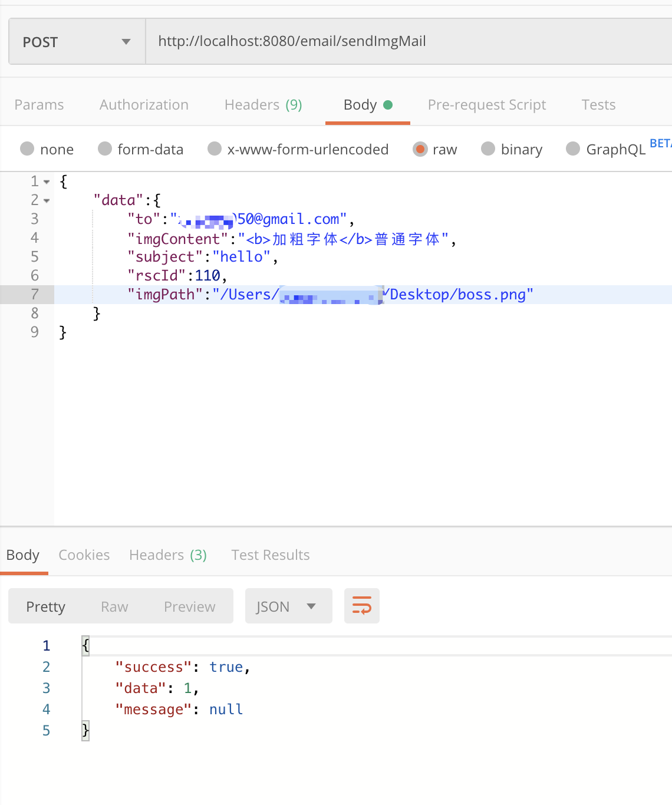Open the POST method dropdown
The image size is (672, 805).
coord(77,42)
